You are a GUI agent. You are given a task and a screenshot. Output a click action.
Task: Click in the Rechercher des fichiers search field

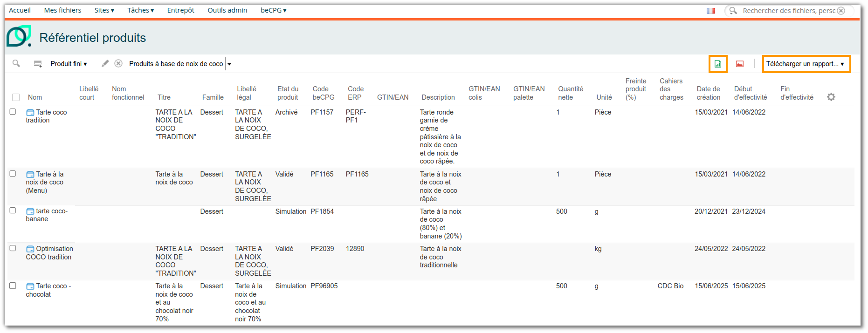coord(789,11)
